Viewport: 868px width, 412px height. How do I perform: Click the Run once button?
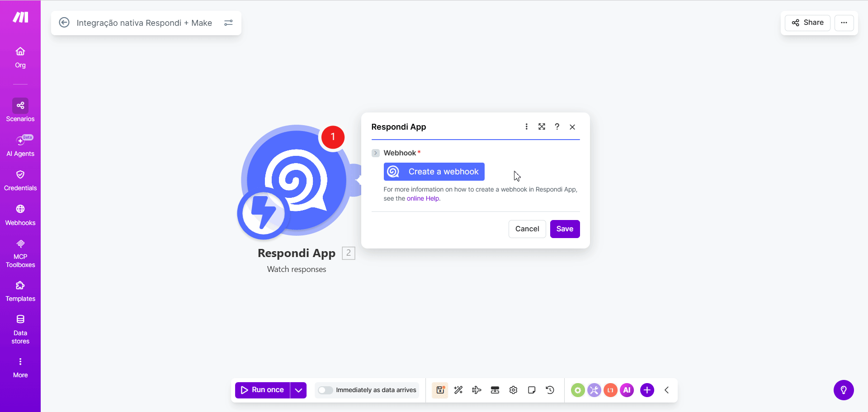(x=263, y=390)
